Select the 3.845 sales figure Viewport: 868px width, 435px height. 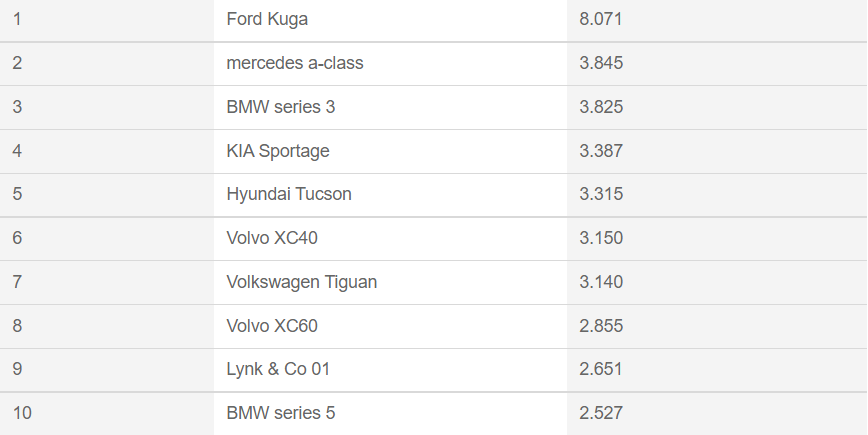[x=601, y=63]
